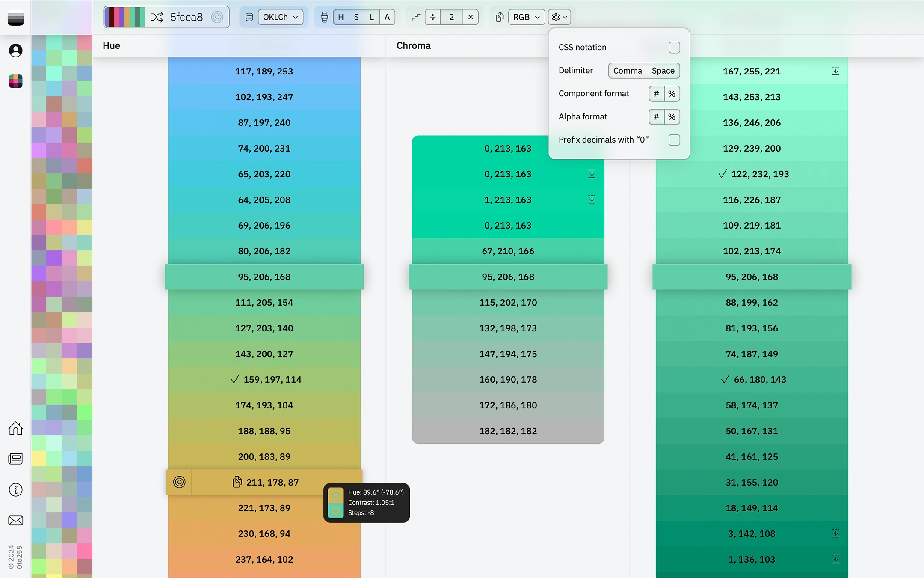Set Component format to percent

(672, 94)
